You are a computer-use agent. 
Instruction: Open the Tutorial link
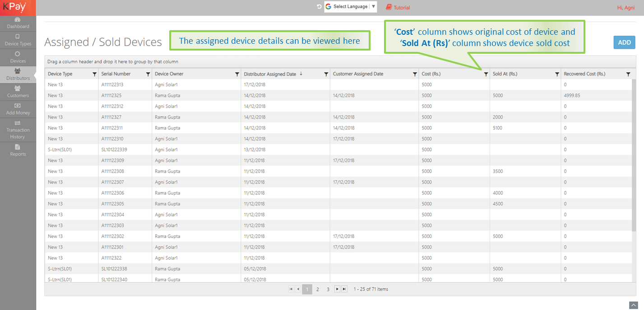(x=398, y=8)
